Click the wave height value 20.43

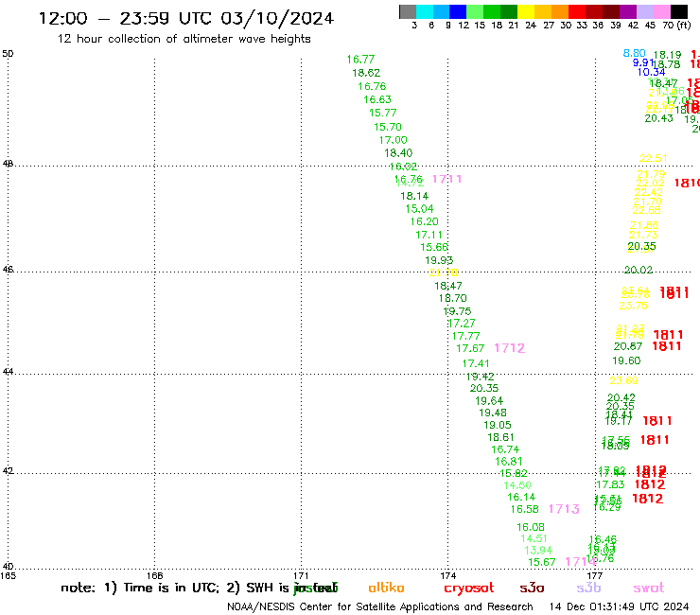point(659,118)
